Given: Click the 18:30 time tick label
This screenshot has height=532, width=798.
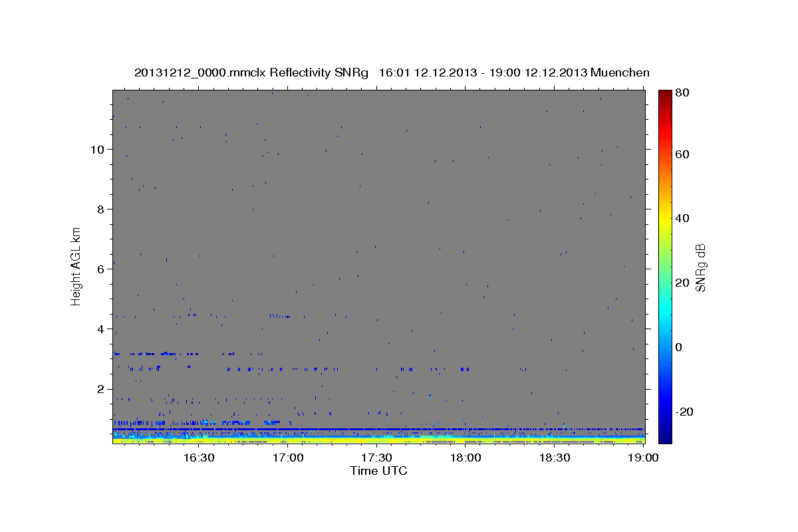Looking at the screenshot, I should click(x=555, y=458).
